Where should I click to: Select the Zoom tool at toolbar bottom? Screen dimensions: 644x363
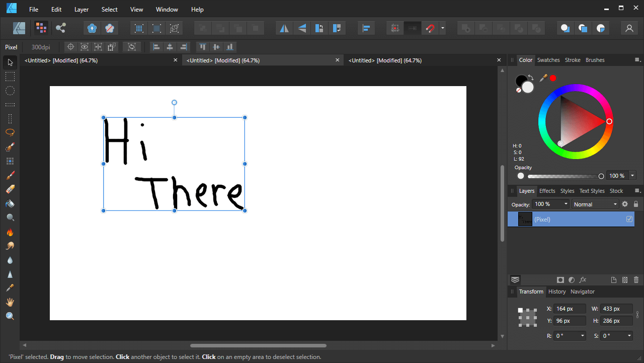point(10,316)
